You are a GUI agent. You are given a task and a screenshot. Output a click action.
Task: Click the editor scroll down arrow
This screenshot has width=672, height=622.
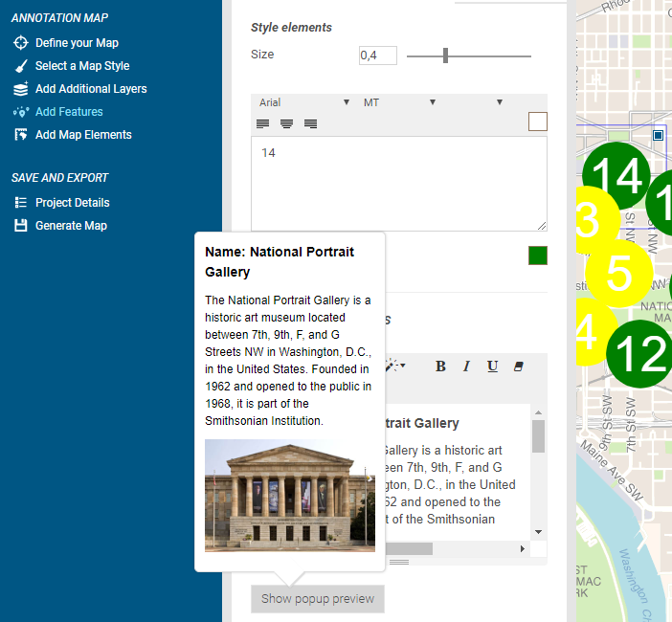539,532
